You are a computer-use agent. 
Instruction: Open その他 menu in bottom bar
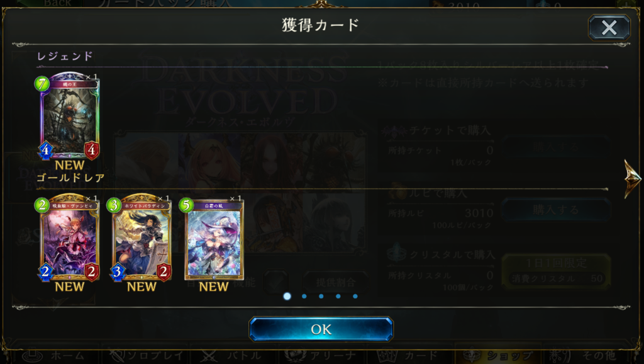(x=583, y=355)
